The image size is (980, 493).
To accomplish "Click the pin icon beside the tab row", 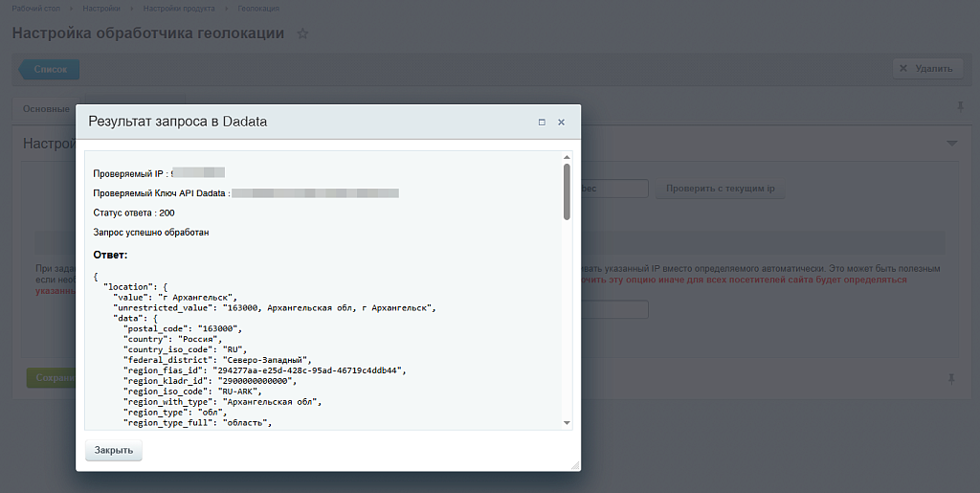I will click(x=960, y=107).
